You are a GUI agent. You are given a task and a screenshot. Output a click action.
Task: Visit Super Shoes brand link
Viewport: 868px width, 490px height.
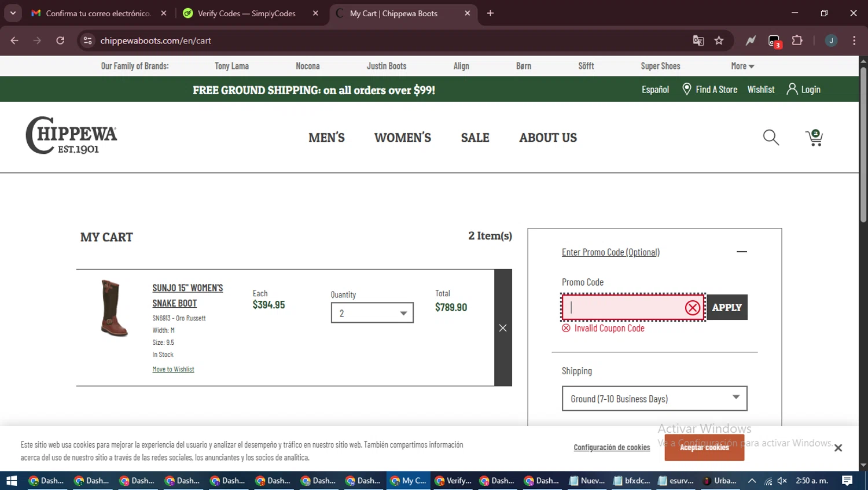pos(660,66)
